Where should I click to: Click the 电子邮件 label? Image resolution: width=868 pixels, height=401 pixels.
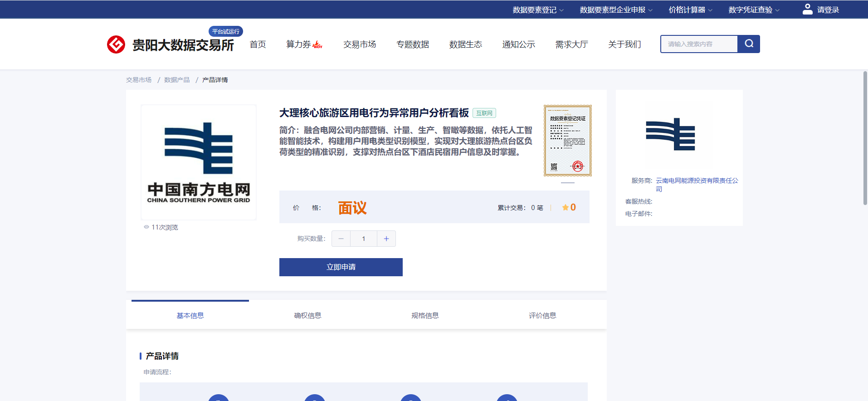(639, 214)
